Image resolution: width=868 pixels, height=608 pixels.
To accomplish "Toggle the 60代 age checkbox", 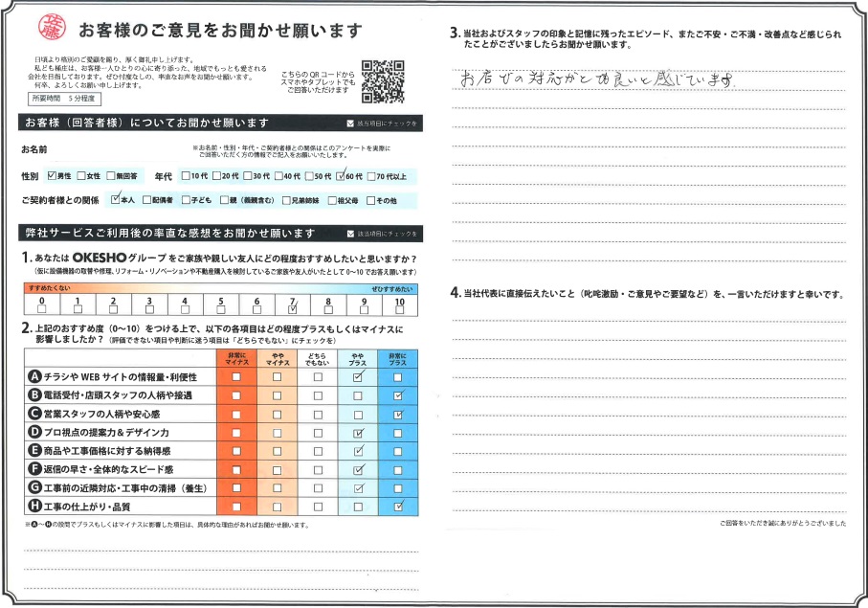I will point(339,176).
